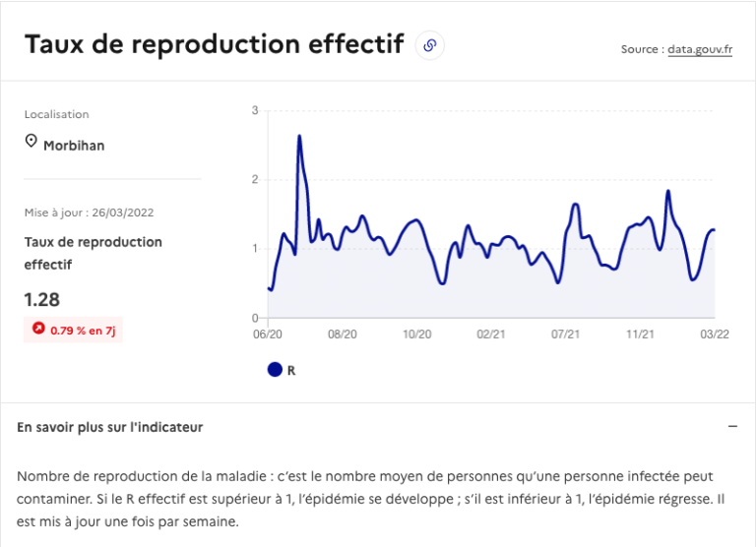The image size is (756, 547).
Task: Open the data.gouv.fr source link
Action: [700, 49]
